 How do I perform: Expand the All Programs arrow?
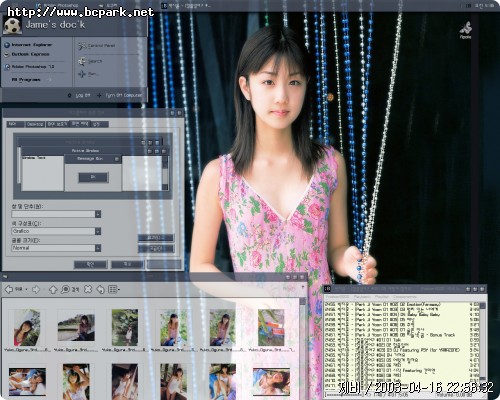pos(50,80)
